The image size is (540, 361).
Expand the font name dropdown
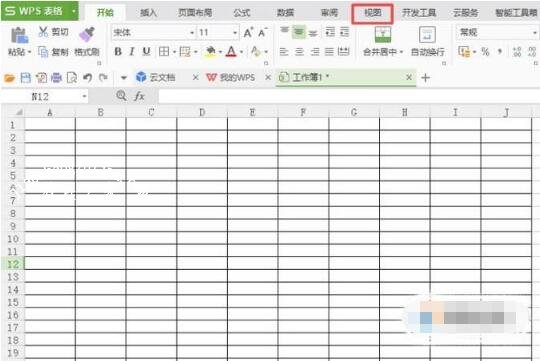point(192,33)
